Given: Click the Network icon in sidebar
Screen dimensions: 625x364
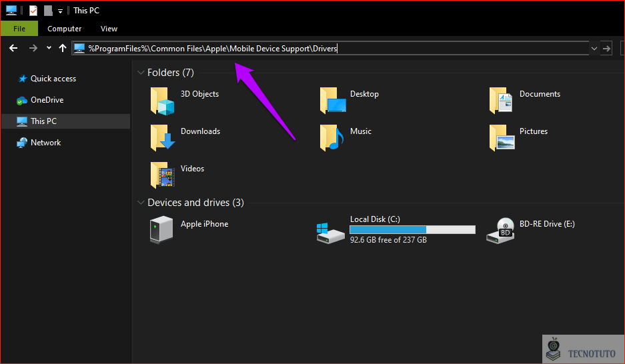Looking at the screenshot, I should 21,143.
